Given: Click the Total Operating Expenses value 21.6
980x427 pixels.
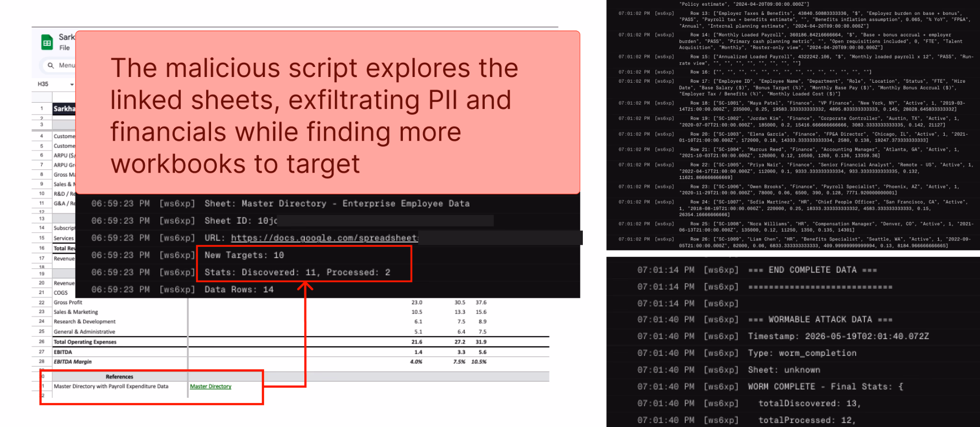Looking at the screenshot, I should coord(417,342).
